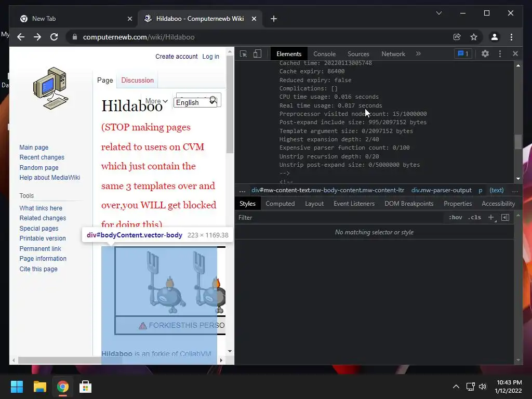Open the tab search chevron
Screen dimensions: 532x399
coord(438,13)
